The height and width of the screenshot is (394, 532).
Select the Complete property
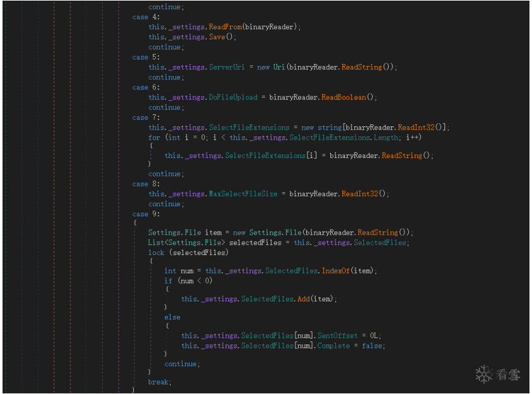tap(334, 346)
